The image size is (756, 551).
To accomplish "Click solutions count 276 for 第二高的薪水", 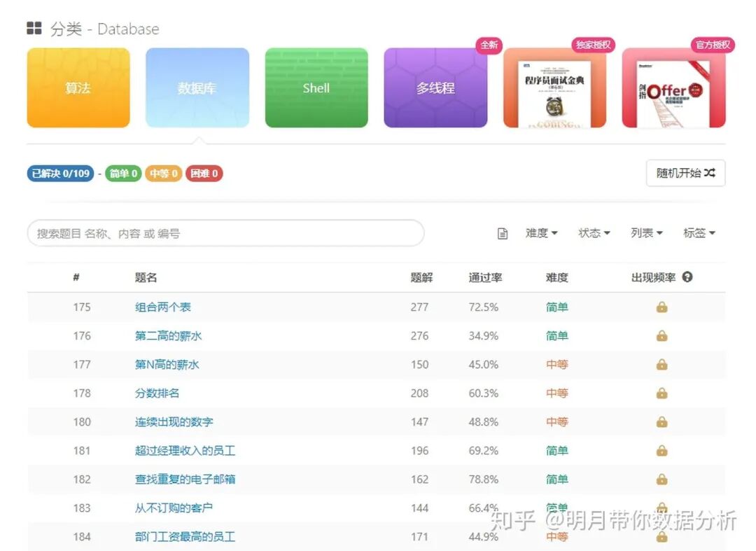I will 419,336.
